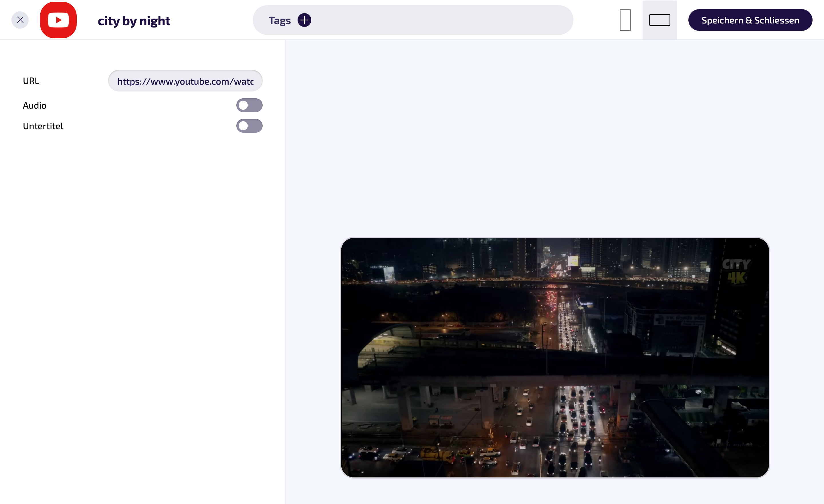
Task: Switch to landscape orientation preview
Action: (x=659, y=20)
